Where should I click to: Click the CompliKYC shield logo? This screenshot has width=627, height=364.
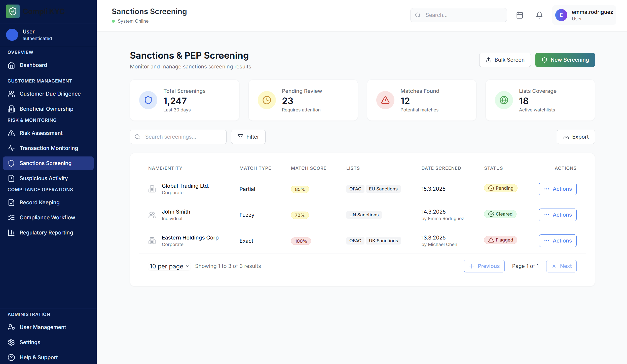(13, 11)
